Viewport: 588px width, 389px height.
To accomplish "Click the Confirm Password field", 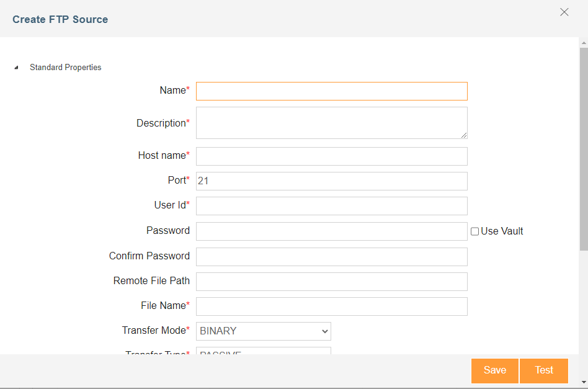I will [x=331, y=257].
